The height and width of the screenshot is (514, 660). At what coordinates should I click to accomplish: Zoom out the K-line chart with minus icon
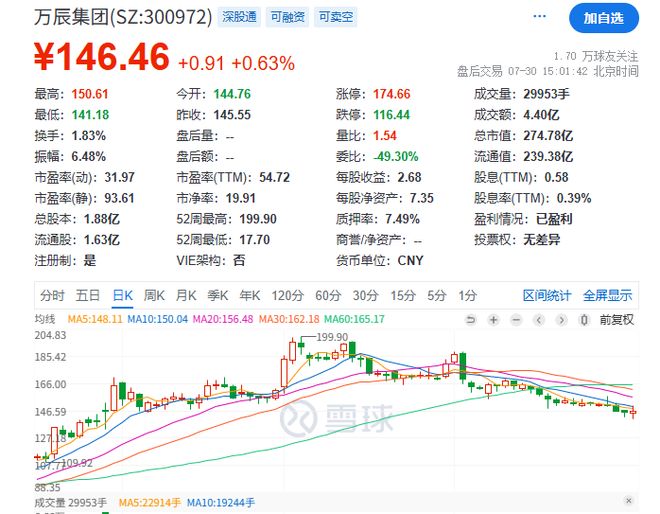tap(516, 320)
